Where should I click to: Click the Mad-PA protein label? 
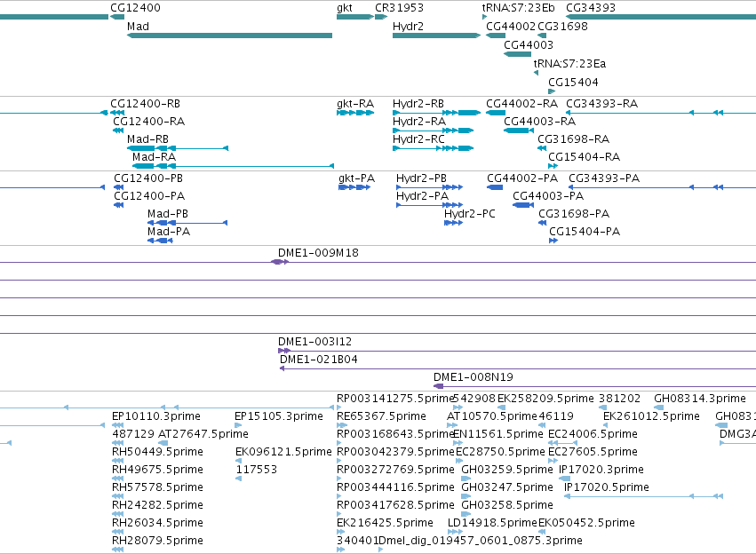(169, 232)
